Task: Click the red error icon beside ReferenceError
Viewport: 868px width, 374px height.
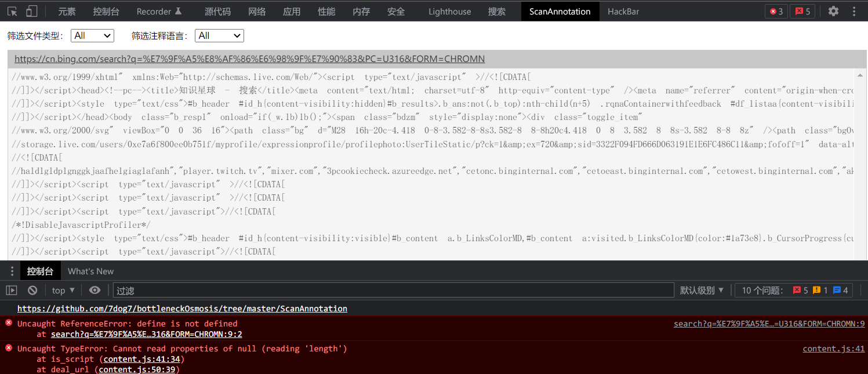Action: point(9,323)
